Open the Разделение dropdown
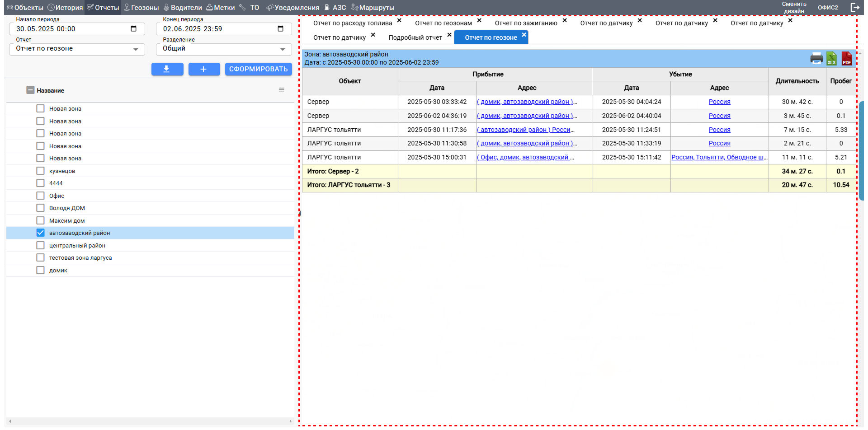868x430 pixels. coord(282,49)
